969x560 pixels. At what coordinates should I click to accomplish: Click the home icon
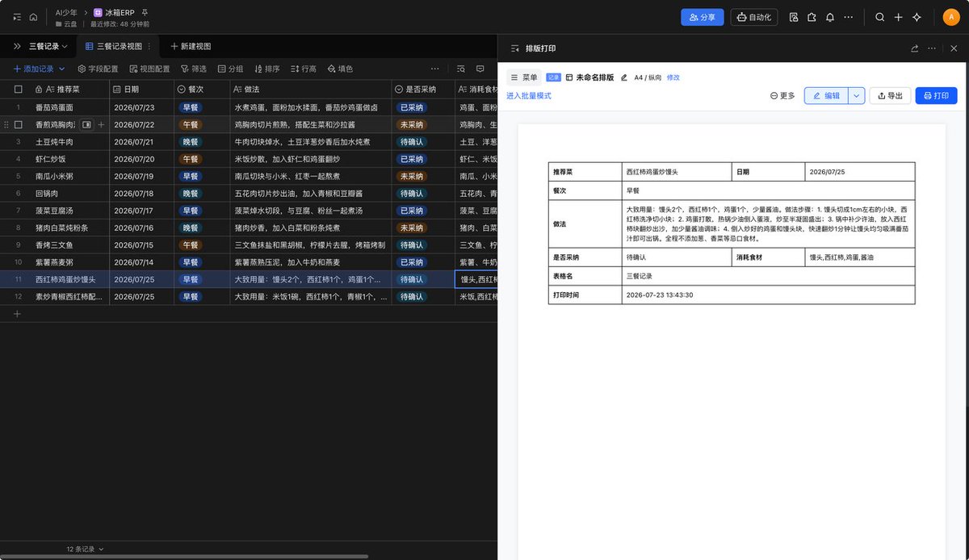point(33,17)
